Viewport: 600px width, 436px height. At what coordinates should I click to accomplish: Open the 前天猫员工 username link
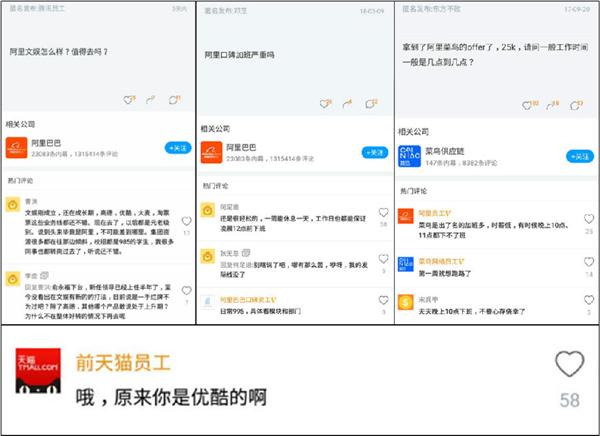pos(113,358)
